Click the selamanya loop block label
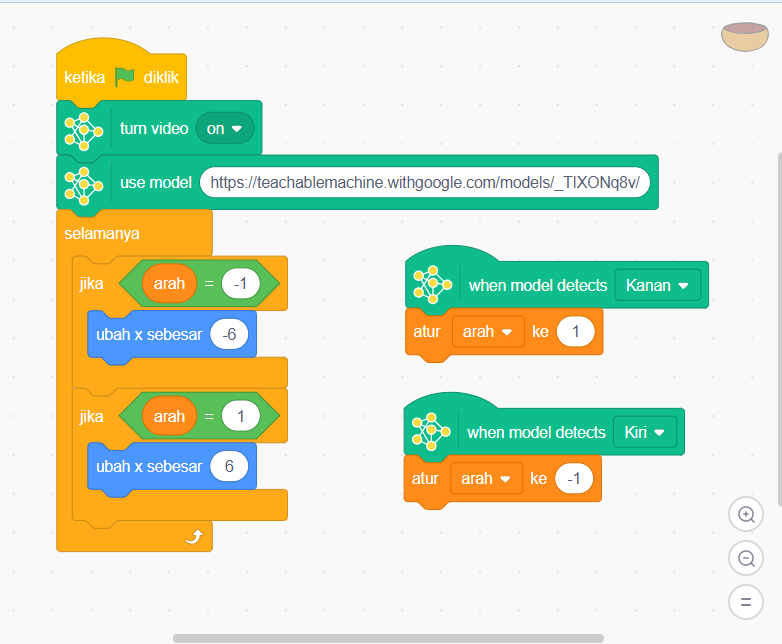 click(x=102, y=234)
